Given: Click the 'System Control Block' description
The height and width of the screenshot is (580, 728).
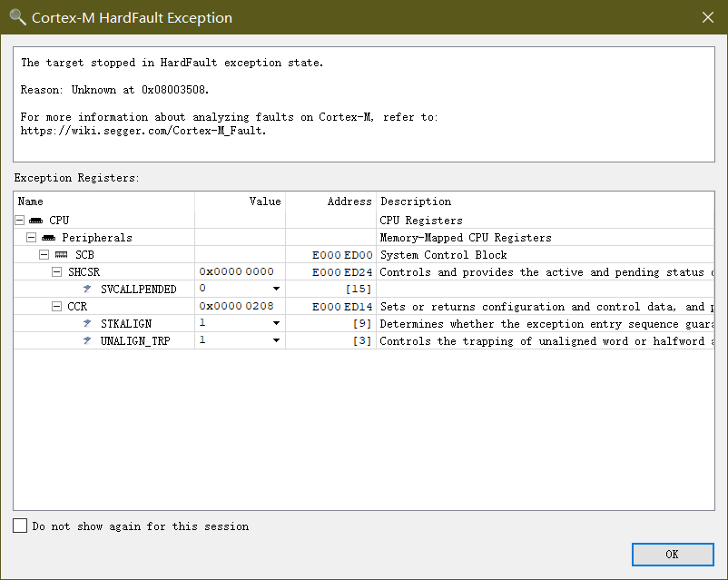Looking at the screenshot, I should [x=443, y=255].
